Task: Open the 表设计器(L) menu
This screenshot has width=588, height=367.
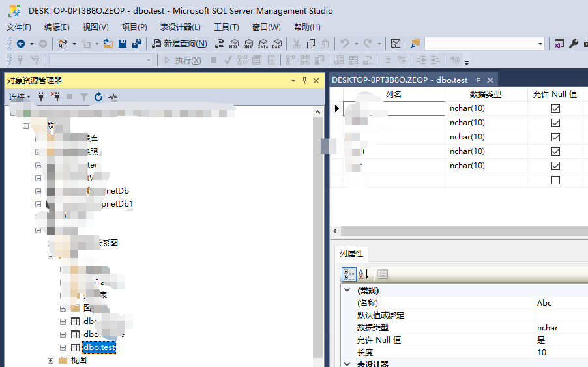Action: point(181,27)
